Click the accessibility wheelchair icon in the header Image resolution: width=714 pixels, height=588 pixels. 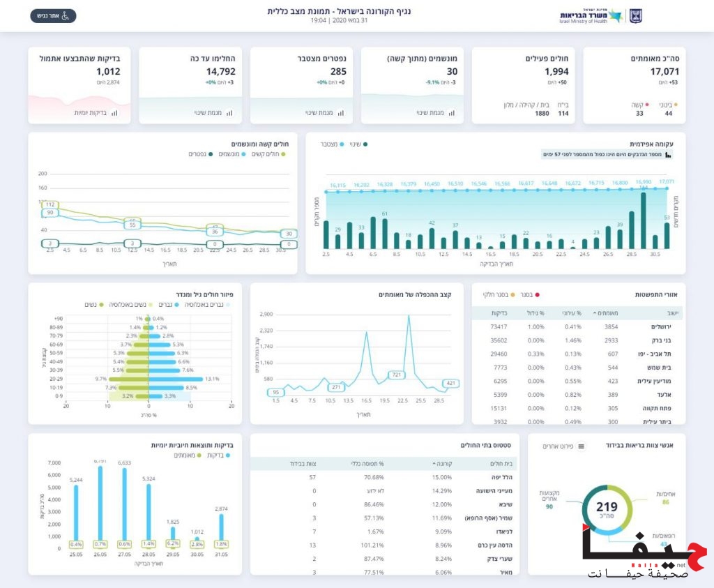(x=66, y=16)
